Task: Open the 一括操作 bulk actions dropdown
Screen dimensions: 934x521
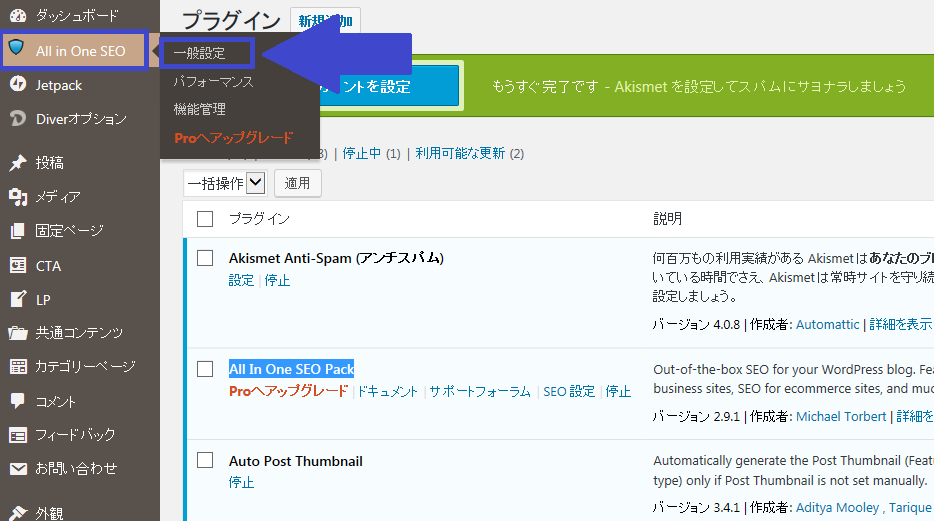Action: tap(225, 183)
